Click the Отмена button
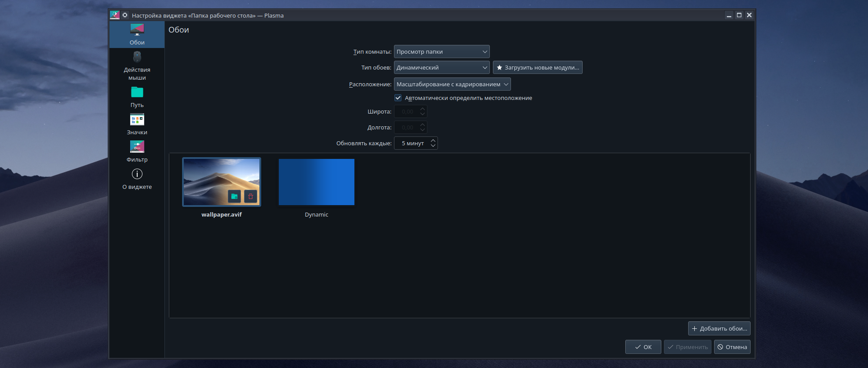868x368 pixels. click(732, 347)
